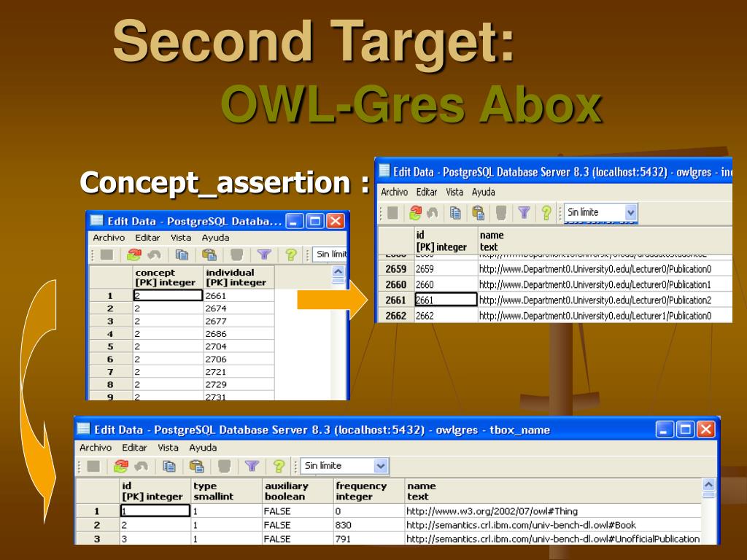
Task: Open Sin límite combo in concept_assertion window
Action: click(330, 254)
